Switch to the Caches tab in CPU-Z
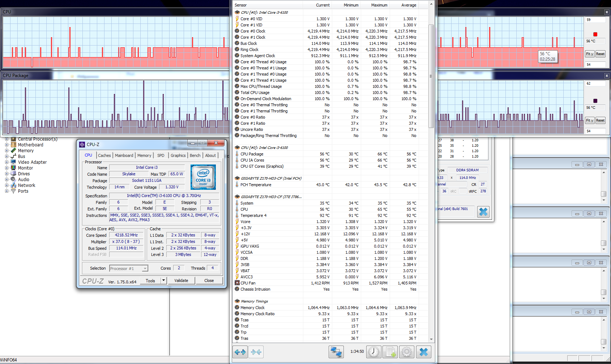This screenshot has width=611, height=364. 104,155
